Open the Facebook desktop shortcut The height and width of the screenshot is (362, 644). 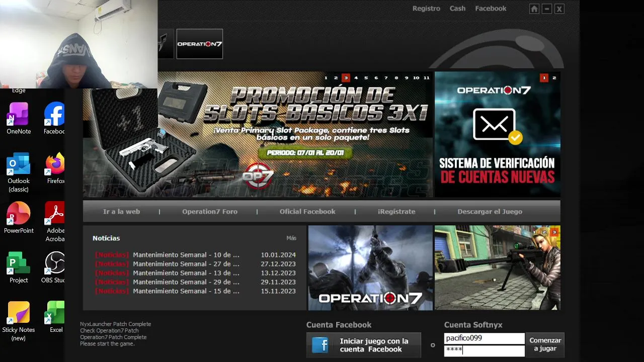[54, 119]
